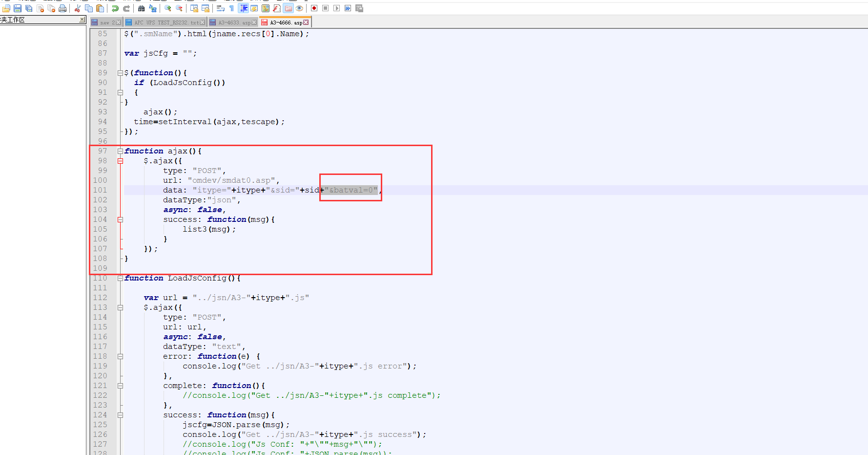Open user-defined language dialog
Screen dimensions: 868x455
tap(254, 8)
